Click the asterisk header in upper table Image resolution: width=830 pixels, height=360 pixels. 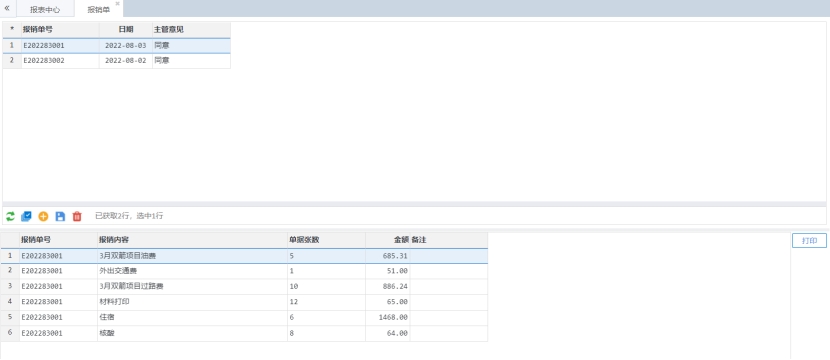tap(12, 30)
